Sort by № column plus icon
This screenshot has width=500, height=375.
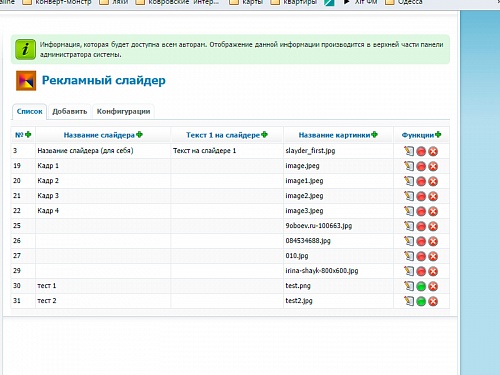click(28, 135)
